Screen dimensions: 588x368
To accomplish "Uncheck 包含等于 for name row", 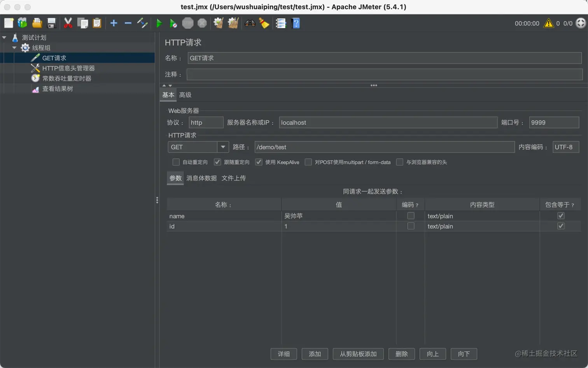I will 561,216.
